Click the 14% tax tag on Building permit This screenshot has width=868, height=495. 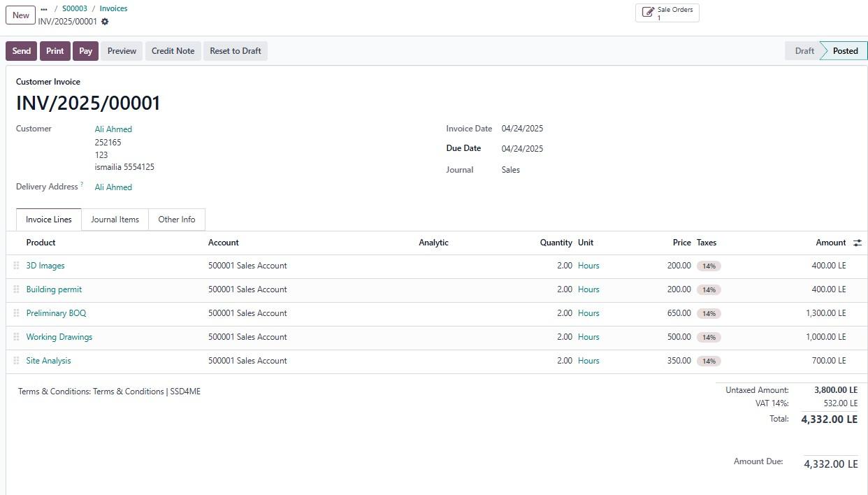[709, 290]
